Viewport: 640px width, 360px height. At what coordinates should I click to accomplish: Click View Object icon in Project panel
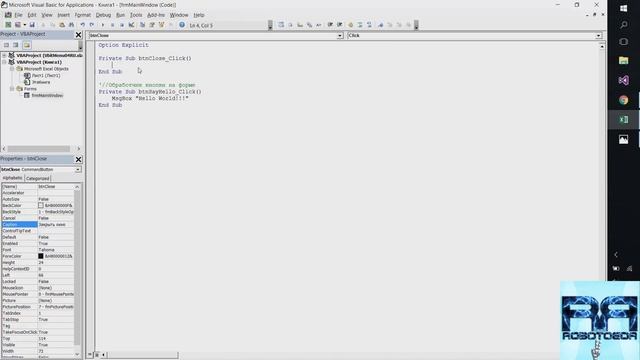(x=16, y=45)
